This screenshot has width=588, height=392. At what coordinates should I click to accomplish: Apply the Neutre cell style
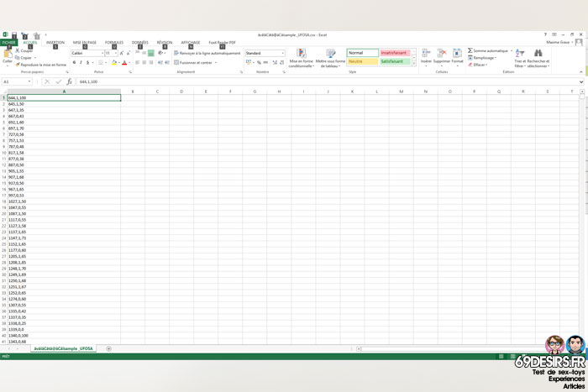click(x=363, y=61)
